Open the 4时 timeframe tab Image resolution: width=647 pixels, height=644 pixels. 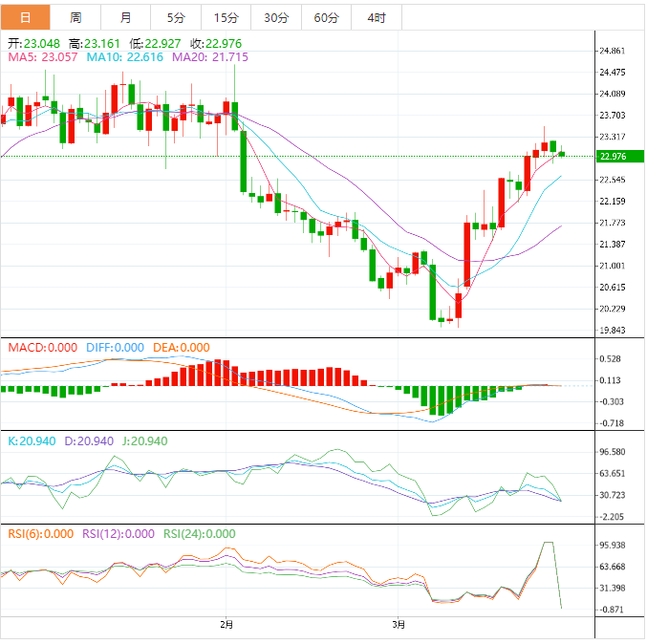[x=377, y=17]
